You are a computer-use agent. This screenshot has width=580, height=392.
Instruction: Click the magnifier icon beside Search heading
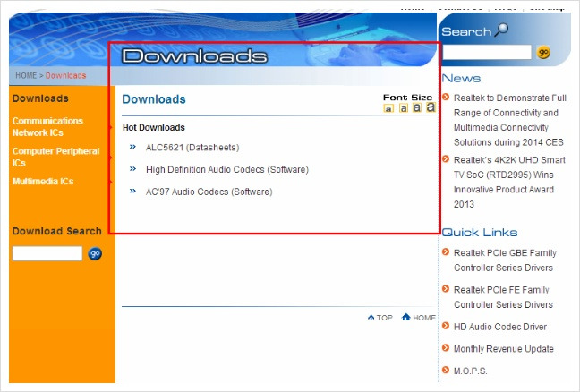501,30
